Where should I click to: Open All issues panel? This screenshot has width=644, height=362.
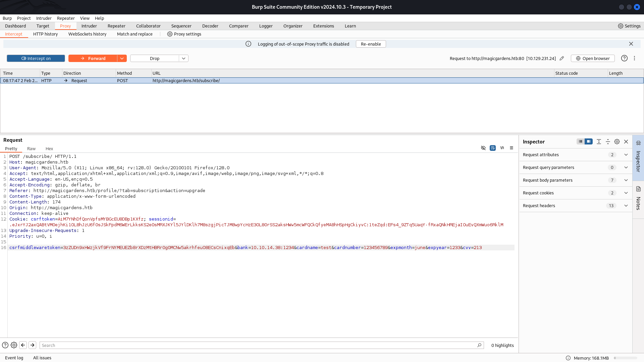(42, 358)
